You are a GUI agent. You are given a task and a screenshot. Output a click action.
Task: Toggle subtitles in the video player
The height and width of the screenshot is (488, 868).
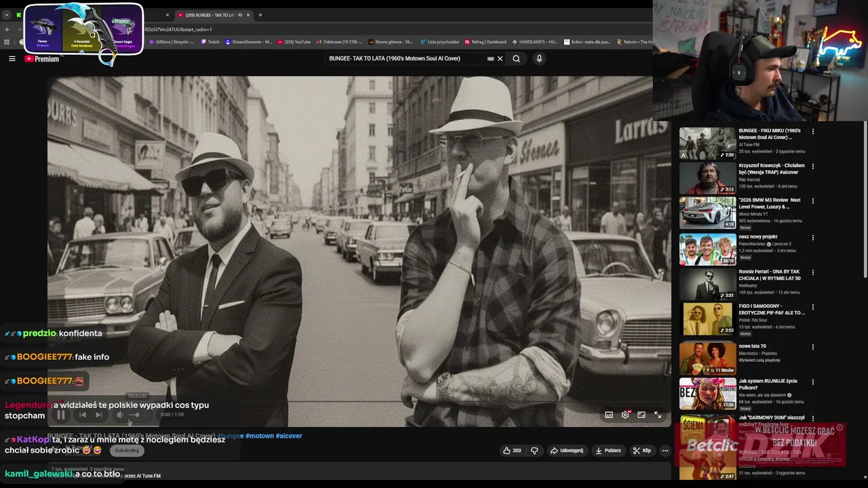[x=609, y=415]
